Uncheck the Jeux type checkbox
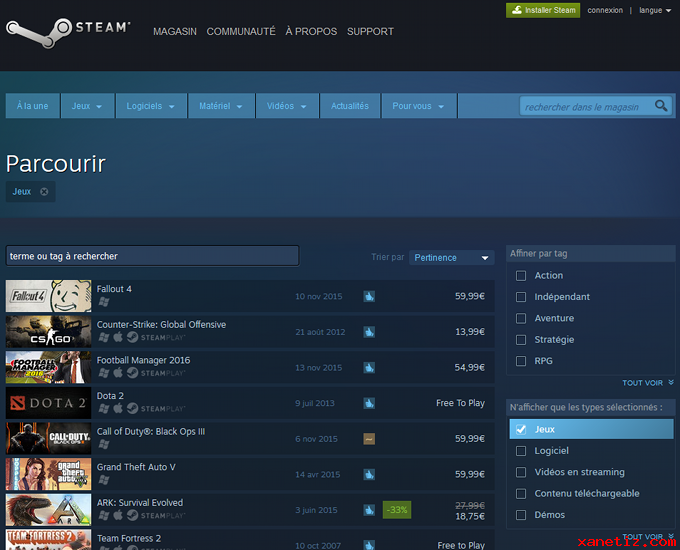The image size is (680, 550). pos(521,429)
